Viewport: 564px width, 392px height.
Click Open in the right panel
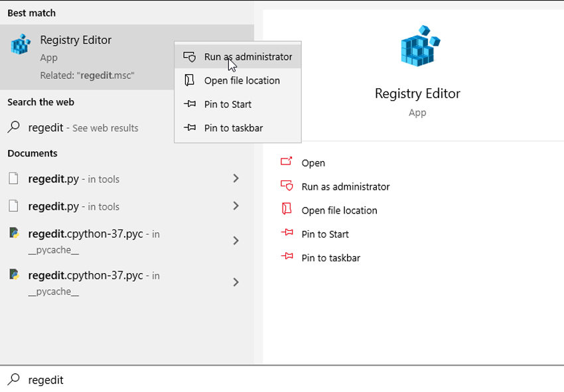click(313, 163)
